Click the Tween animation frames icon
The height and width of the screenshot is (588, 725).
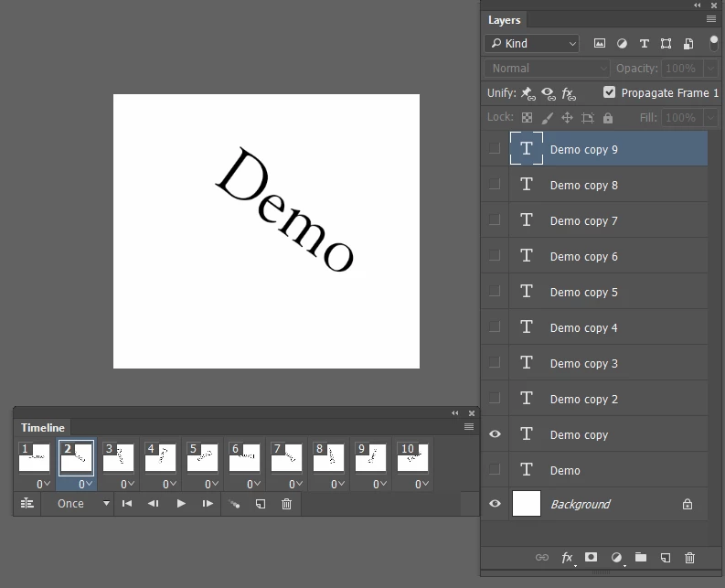234,504
